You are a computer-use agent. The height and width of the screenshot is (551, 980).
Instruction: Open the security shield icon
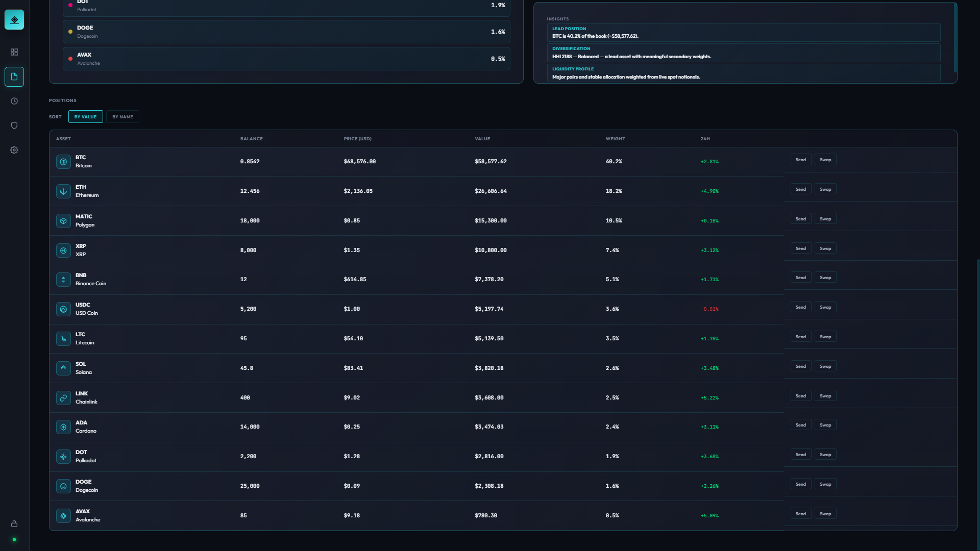tap(14, 126)
